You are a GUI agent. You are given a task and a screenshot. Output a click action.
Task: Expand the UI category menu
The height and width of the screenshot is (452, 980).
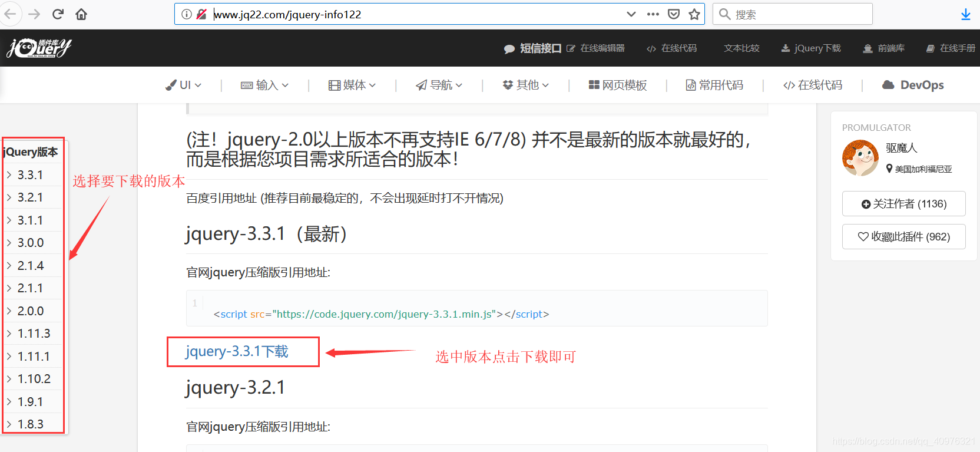pos(184,85)
